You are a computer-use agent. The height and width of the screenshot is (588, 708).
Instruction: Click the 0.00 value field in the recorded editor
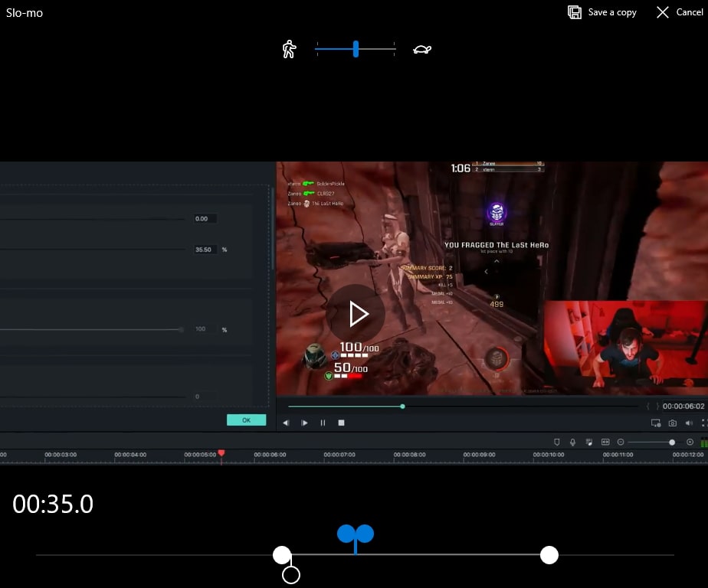[205, 219]
